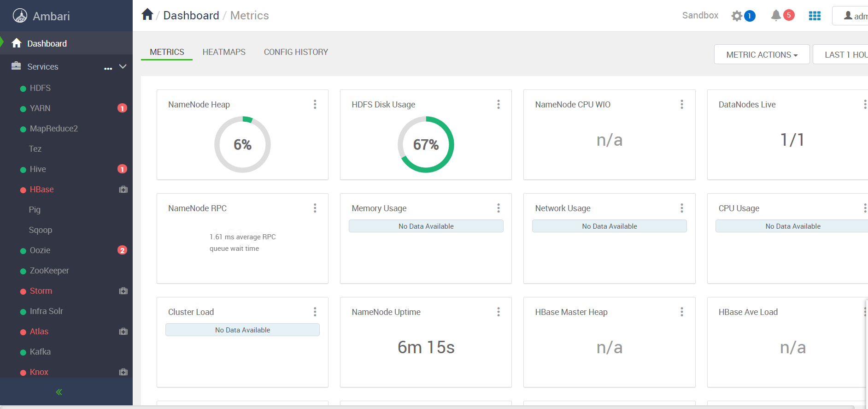
Task: Open Cluster Load widget menu
Action: point(315,312)
